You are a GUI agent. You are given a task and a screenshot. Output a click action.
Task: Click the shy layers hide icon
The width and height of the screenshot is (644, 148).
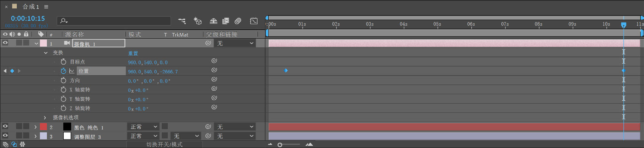(x=214, y=21)
